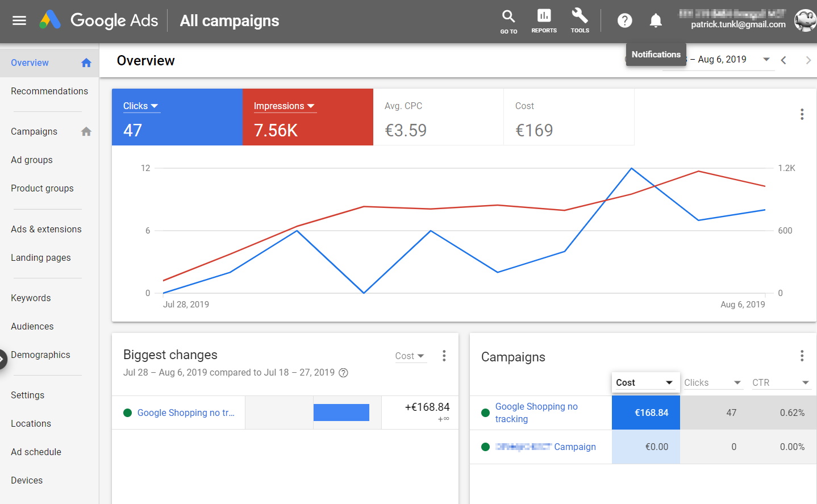Screen dimensions: 817x504
Task: Click the +€168.84 change value
Action: click(x=427, y=407)
